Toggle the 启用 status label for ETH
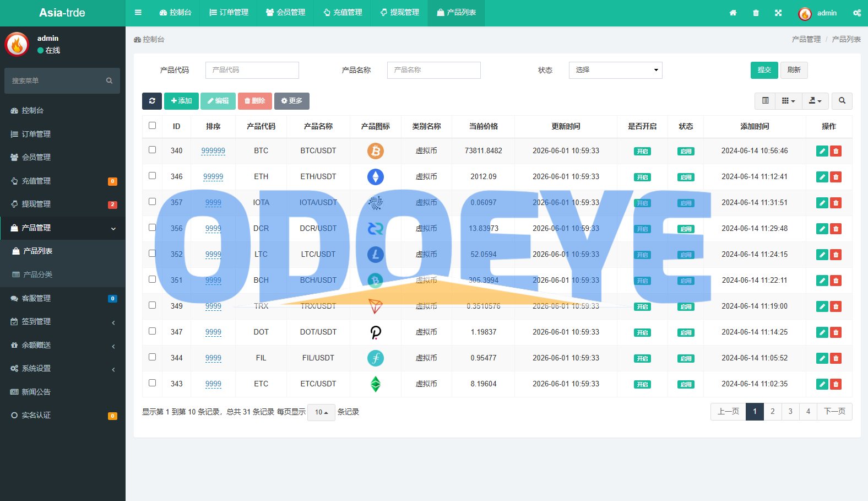Image resolution: width=868 pixels, height=501 pixels. [686, 177]
